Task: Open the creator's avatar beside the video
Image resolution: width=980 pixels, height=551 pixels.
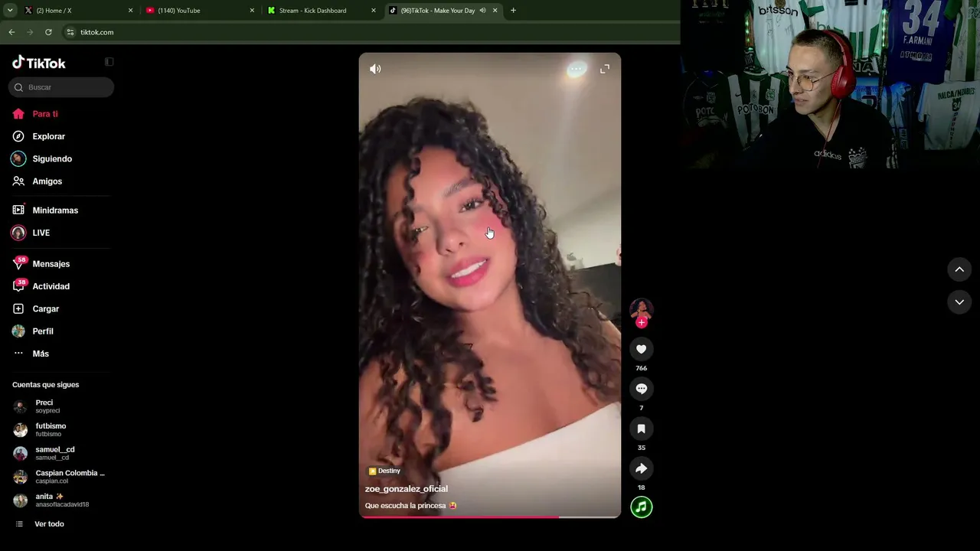Action: coord(642,309)
